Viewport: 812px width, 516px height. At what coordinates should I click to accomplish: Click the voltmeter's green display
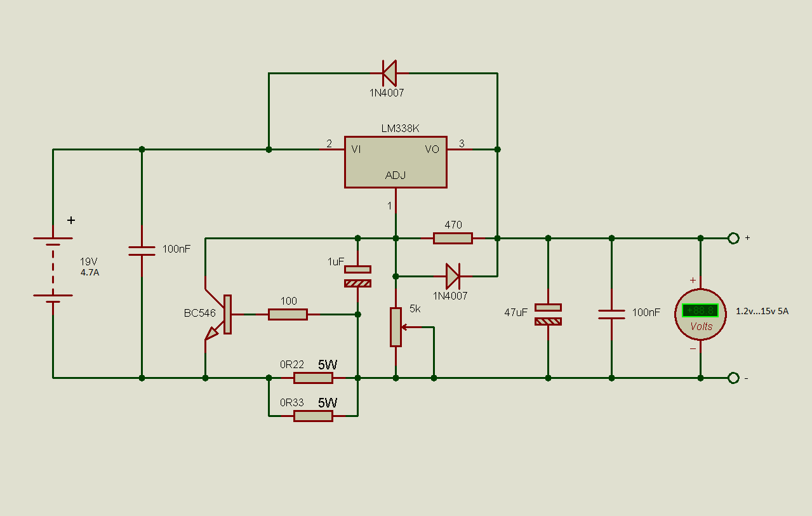tap(700, 310)
